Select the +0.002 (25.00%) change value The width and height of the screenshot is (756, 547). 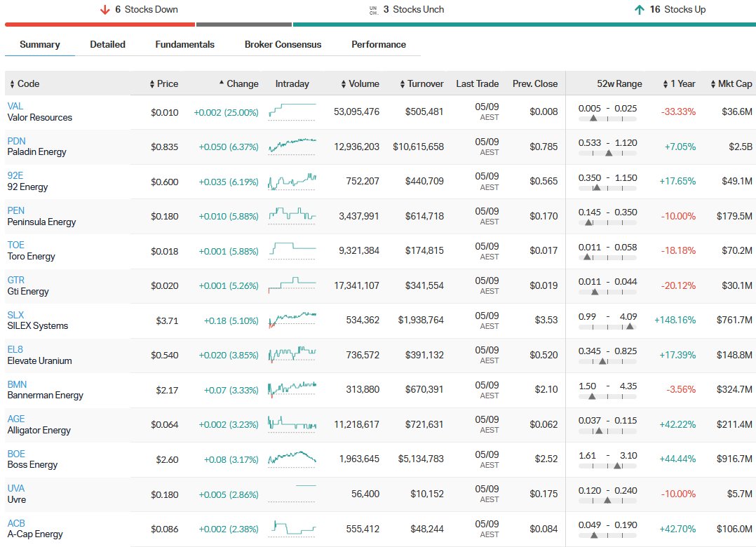click(x=226, y=112)
